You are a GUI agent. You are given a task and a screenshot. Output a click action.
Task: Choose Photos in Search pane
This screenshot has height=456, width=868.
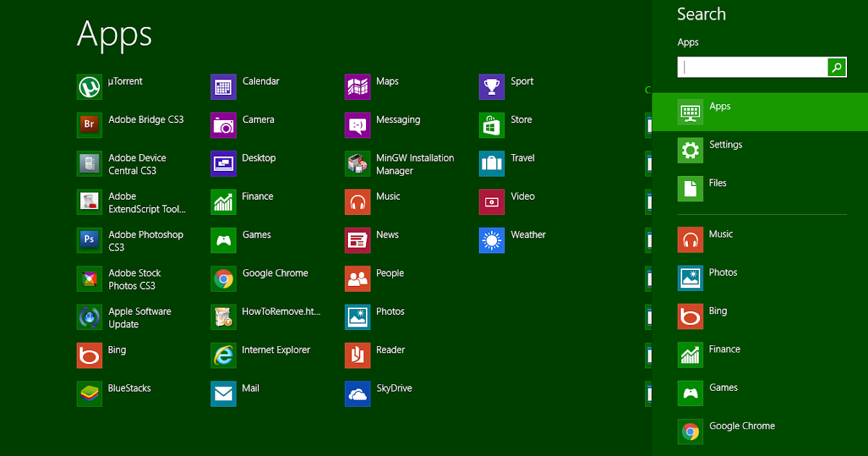(759, 278)
